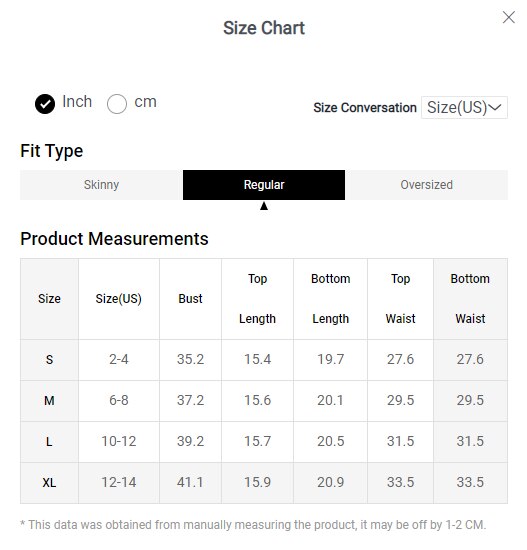Select the S size row label
Image resolution: width=527 pixels, height=550 pixels.
[x=49, y=360]
